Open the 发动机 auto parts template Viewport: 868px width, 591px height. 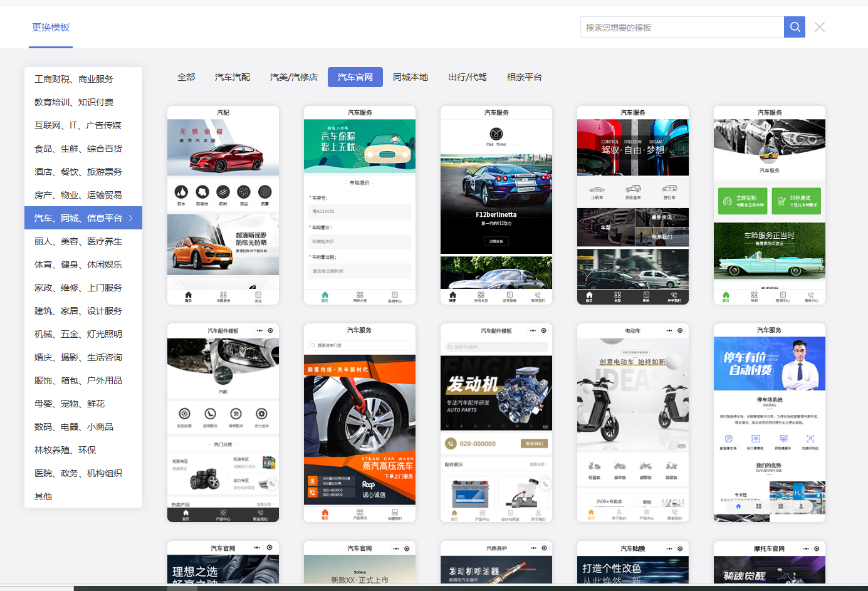pos(496,423)
